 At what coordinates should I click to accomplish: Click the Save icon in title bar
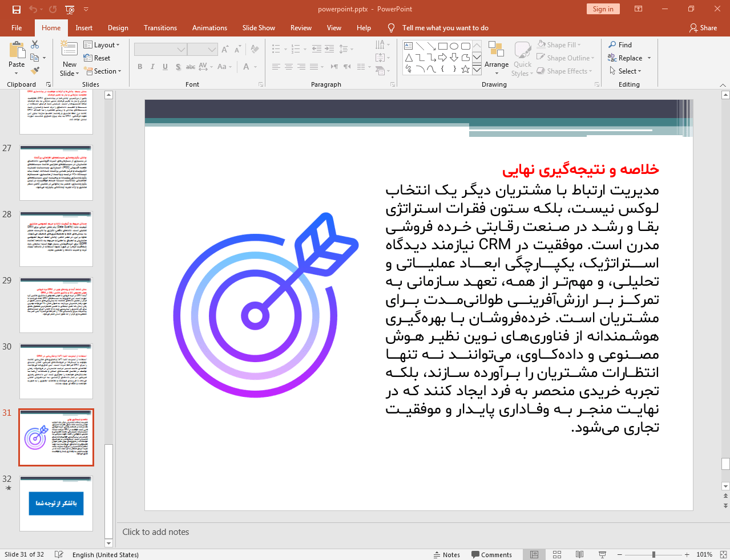(x=16, y=9)
